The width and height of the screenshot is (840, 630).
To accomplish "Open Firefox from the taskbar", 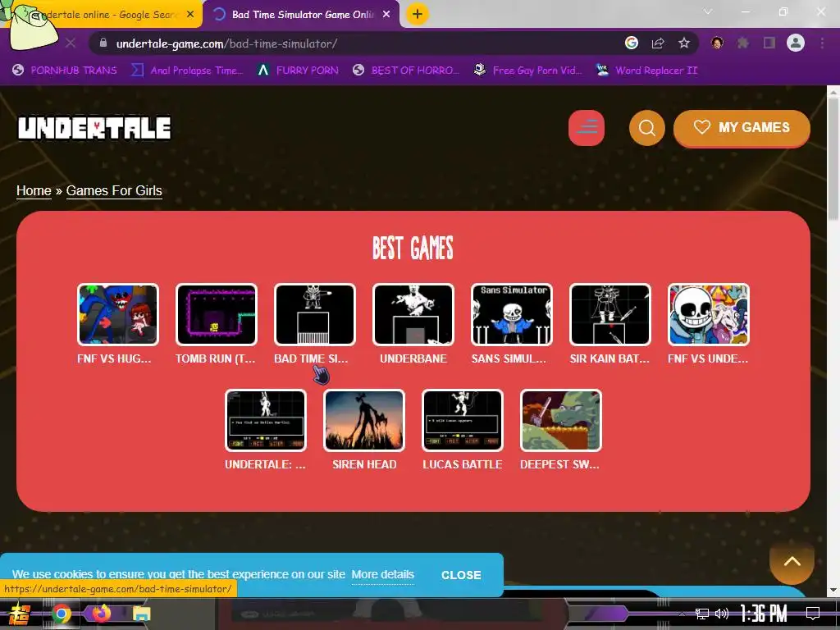I will [x=101, y=614].
